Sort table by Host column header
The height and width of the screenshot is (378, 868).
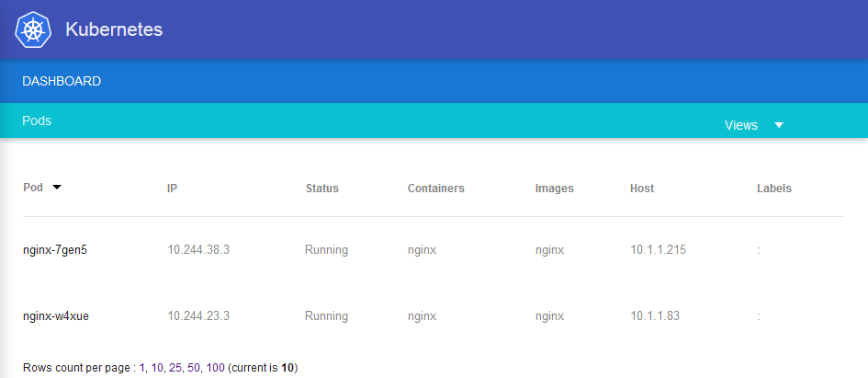(x=642, y=189)
